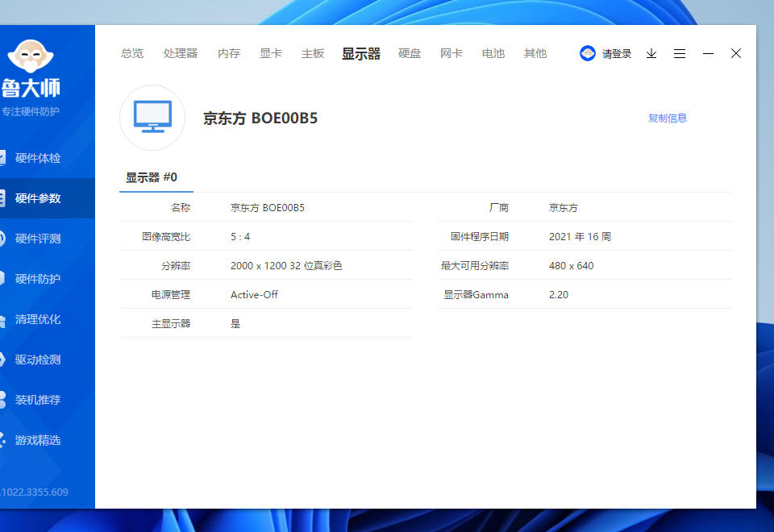Click the 固件程序日期 label
774x532 pixels.
coord(479,237)
